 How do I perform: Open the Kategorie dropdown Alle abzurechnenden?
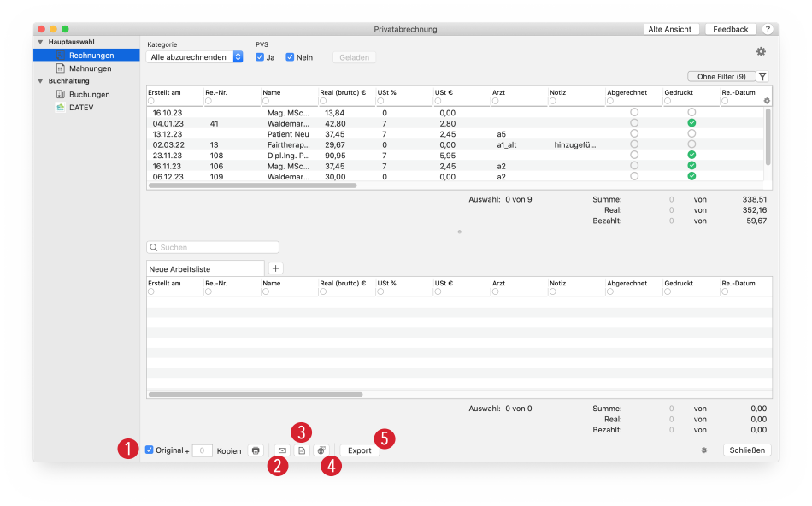(195, 57)
